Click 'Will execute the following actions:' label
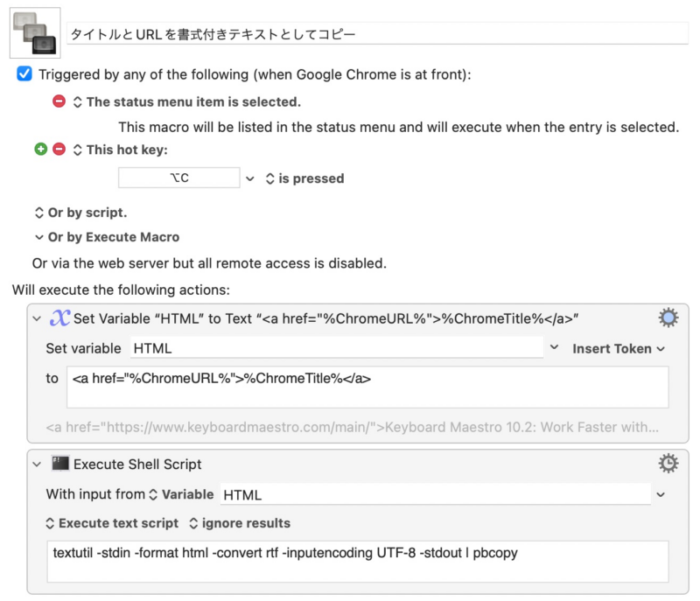This screenshot has width=700, height=601. [121, 290]
